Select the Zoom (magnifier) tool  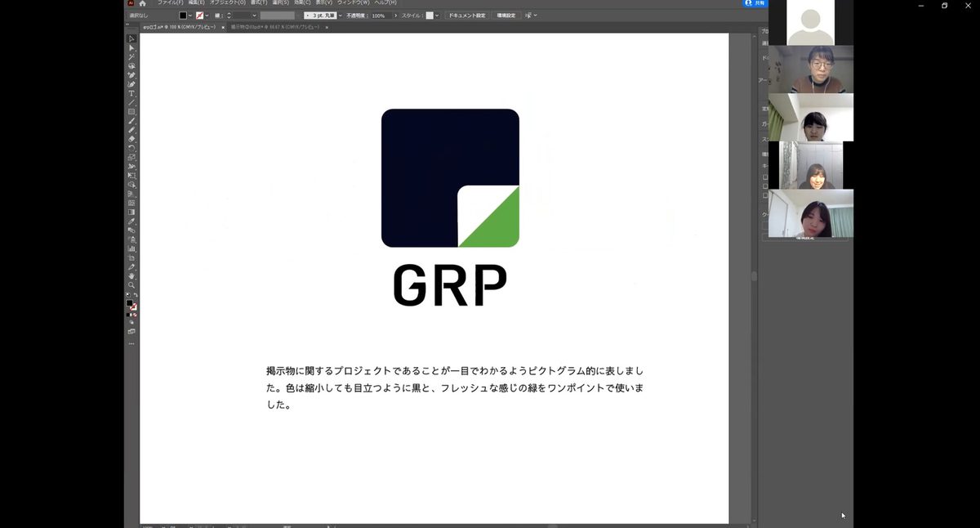(131, 285)
